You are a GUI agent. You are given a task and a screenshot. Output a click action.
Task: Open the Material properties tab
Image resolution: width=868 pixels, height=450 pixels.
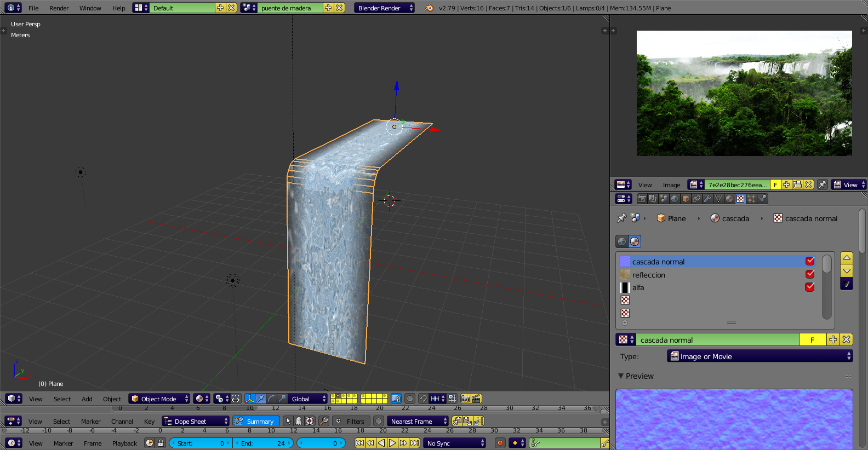tap(729, 199)
